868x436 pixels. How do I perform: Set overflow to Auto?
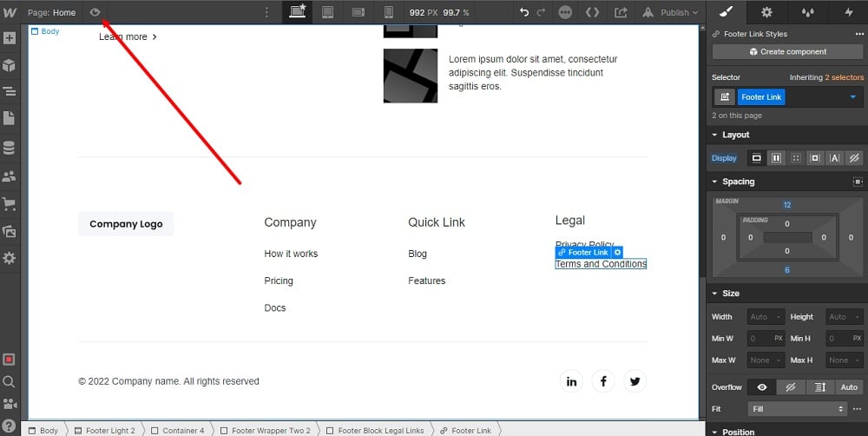point(849,387)
